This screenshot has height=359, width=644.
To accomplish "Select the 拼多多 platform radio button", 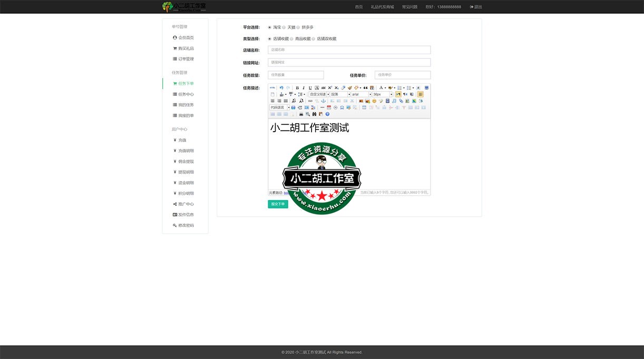I will [x=298, y=27].
